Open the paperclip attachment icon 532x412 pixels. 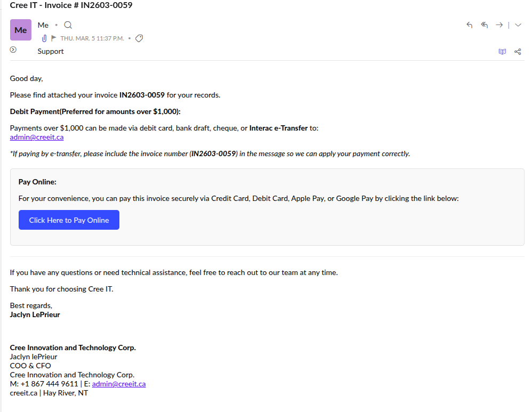click(44, 38)
